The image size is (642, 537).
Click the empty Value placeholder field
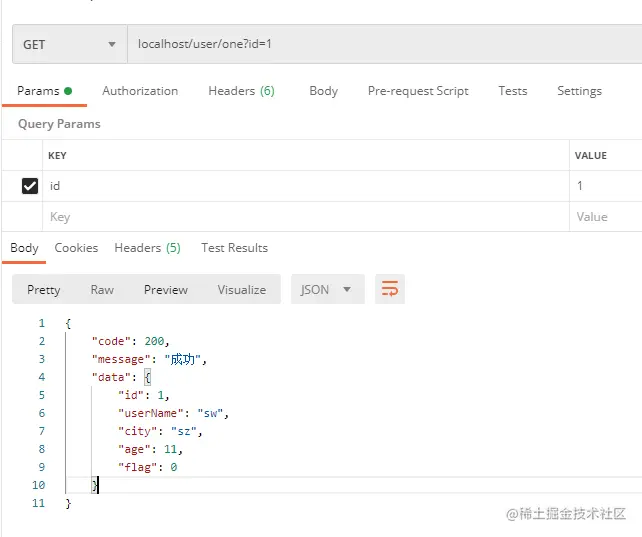606,217
